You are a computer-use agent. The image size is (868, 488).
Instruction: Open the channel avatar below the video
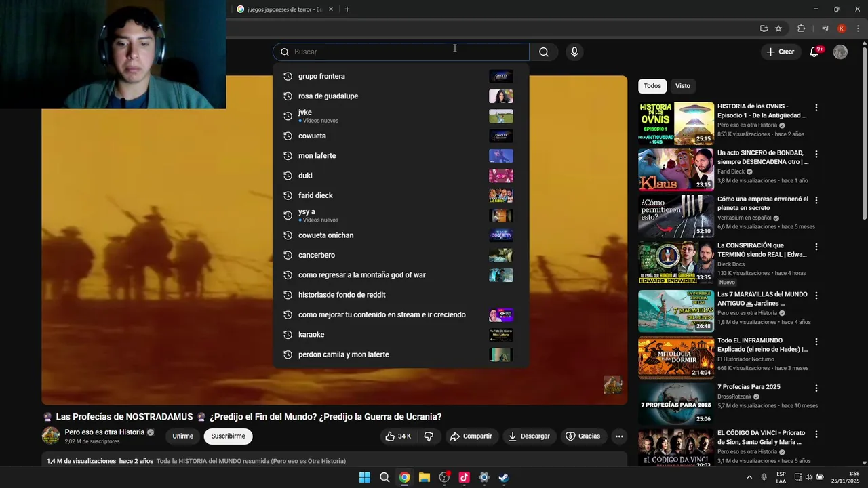(51, 436)
